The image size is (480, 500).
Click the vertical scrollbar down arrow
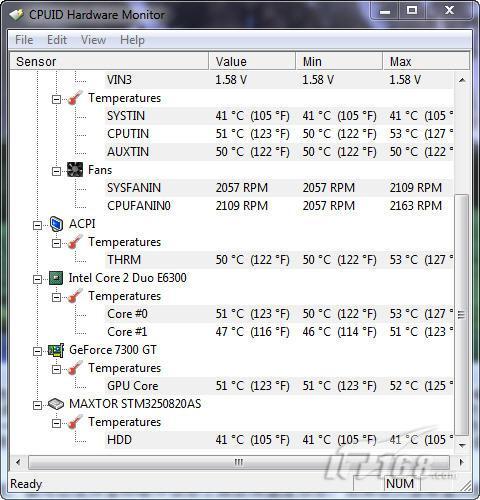(462, 445)
